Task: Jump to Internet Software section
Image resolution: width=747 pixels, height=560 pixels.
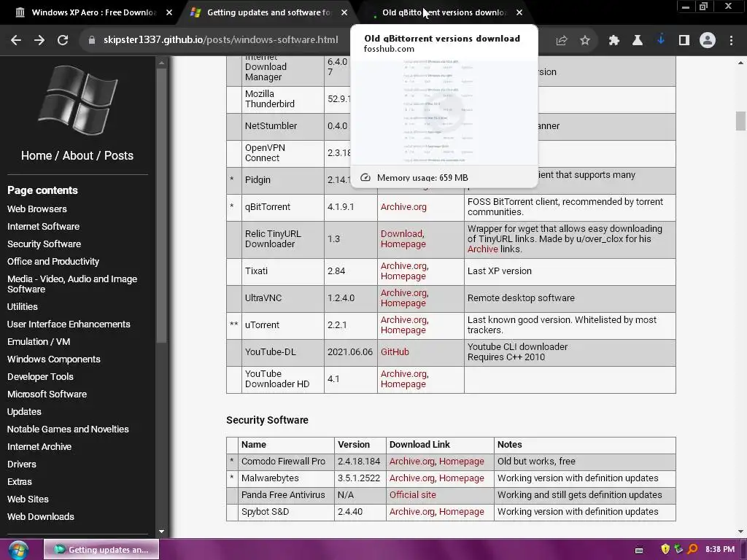Action: point(43,227)
